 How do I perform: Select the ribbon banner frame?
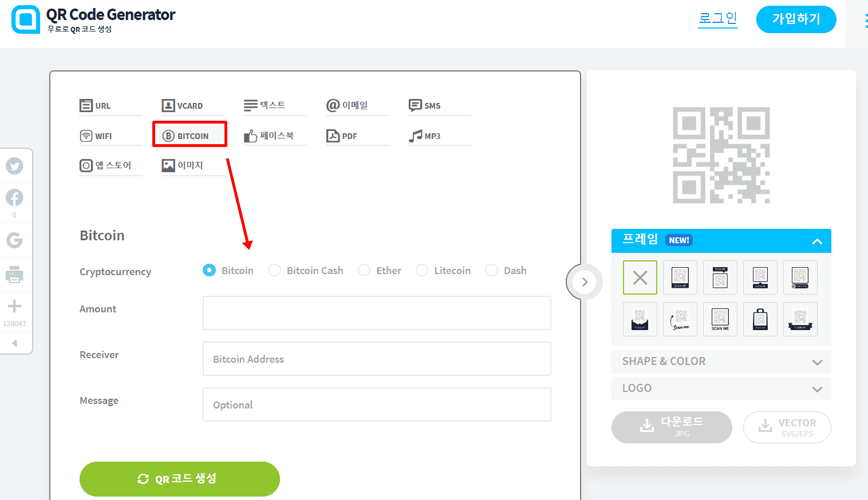tap(800, 319)
